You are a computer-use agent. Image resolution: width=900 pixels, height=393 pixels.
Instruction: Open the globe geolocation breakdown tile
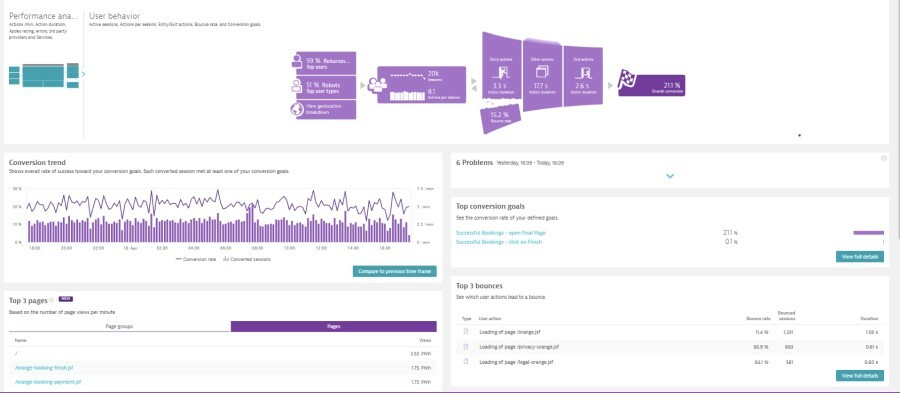click(x=323, y=110)
